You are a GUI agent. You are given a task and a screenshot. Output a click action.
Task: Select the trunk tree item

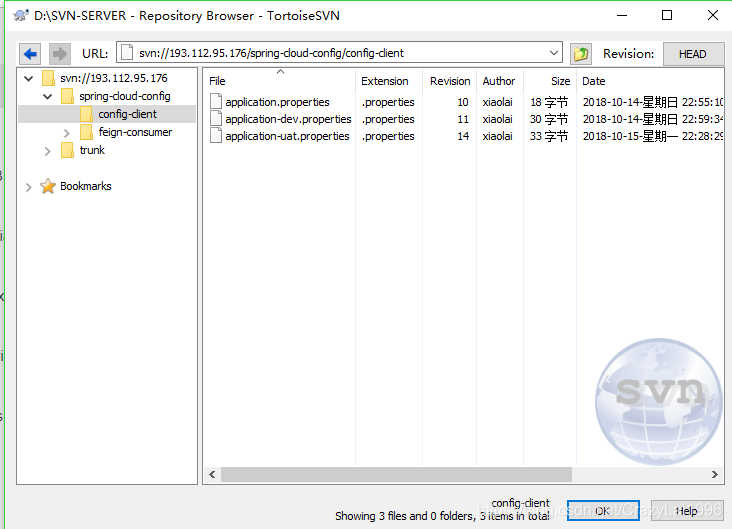92,150
